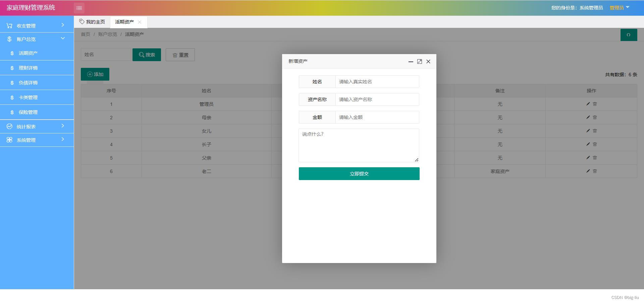Remove row 长子 using trash icon

(x=595, y=144)
